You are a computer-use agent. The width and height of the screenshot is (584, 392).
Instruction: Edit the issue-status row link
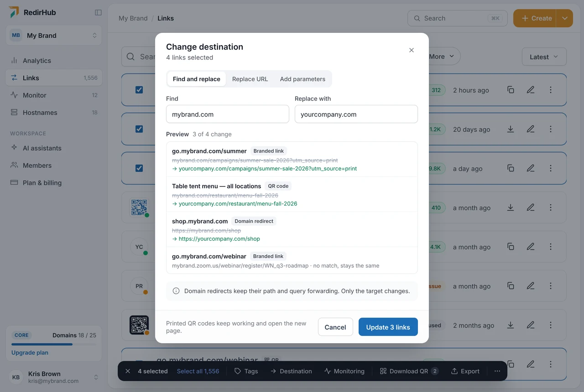[531, 286]
